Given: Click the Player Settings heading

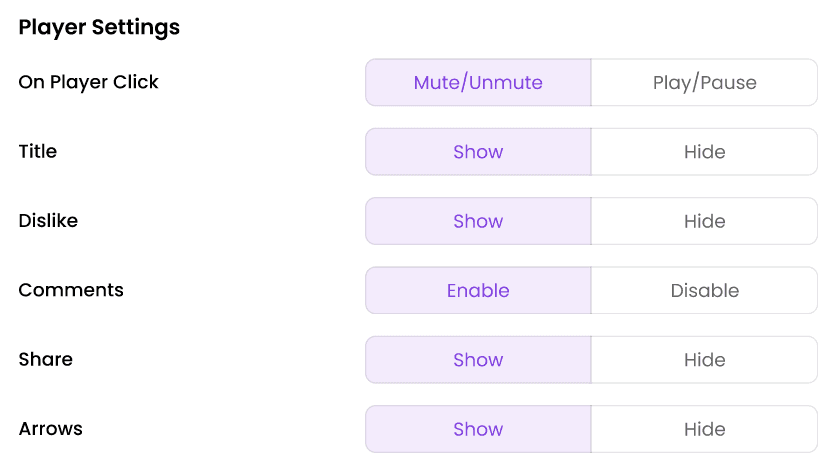Looking at the screenshot, I should [x=99, y=27].
